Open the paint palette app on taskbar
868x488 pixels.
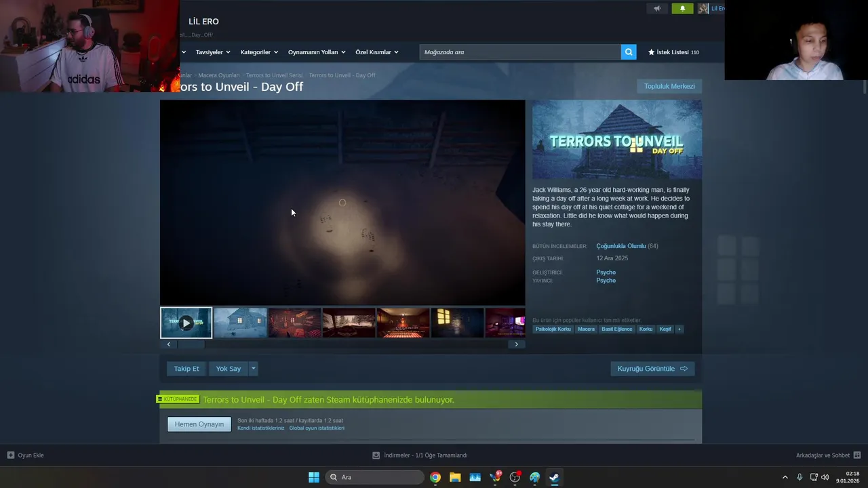click(x=535, y=477)
